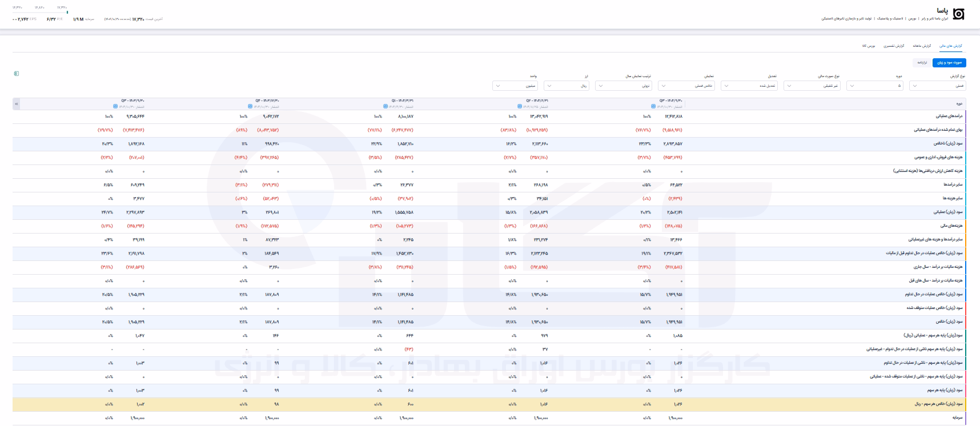Open the Codal link icon for Q3 1403/9/30
This screenshot has width=980, height=426.
pos(116,107)
